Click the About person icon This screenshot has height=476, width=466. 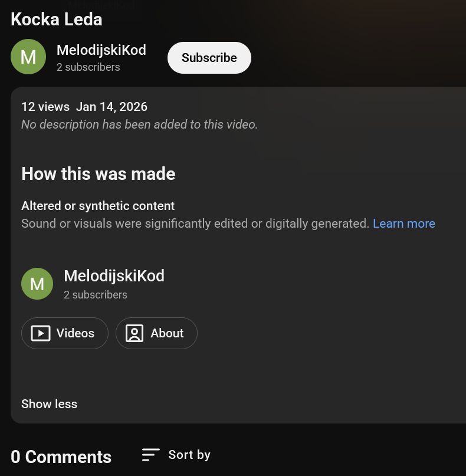point(134,333)
